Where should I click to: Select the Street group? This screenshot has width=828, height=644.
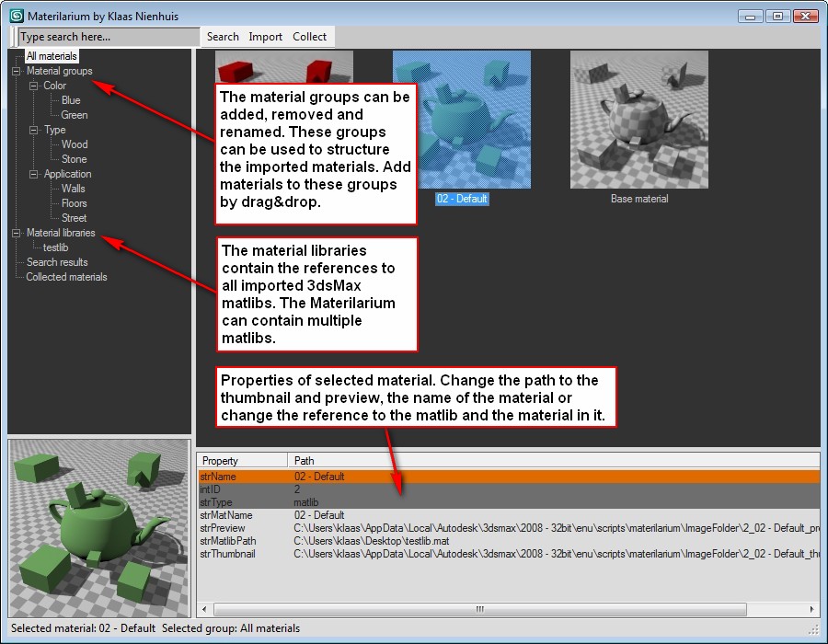coord(74,218)
